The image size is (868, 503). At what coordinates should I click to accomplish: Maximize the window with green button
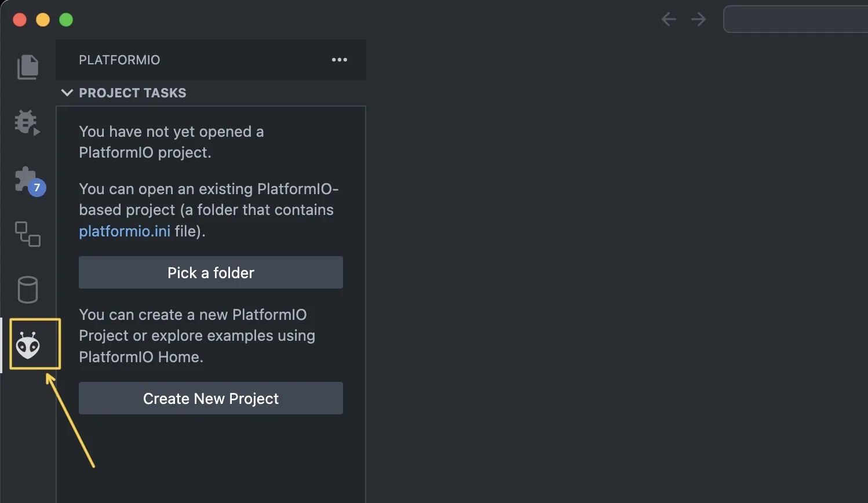tap(66, 20)
